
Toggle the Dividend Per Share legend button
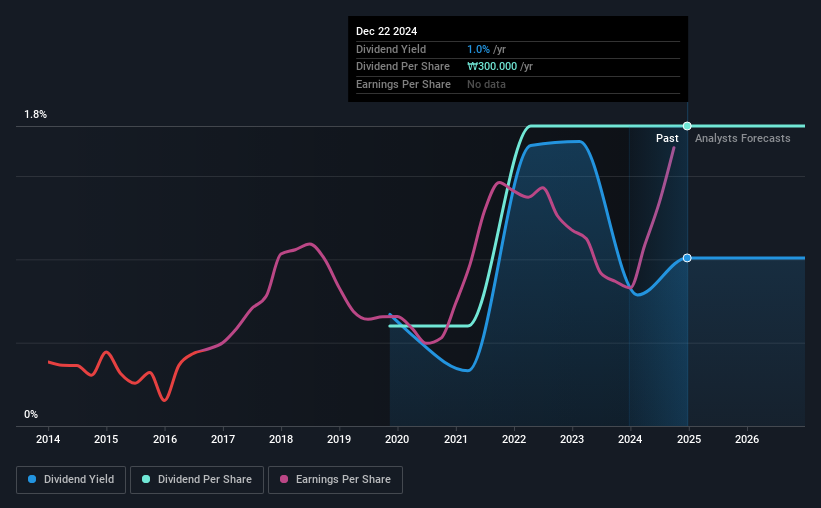tap(197, 480)
